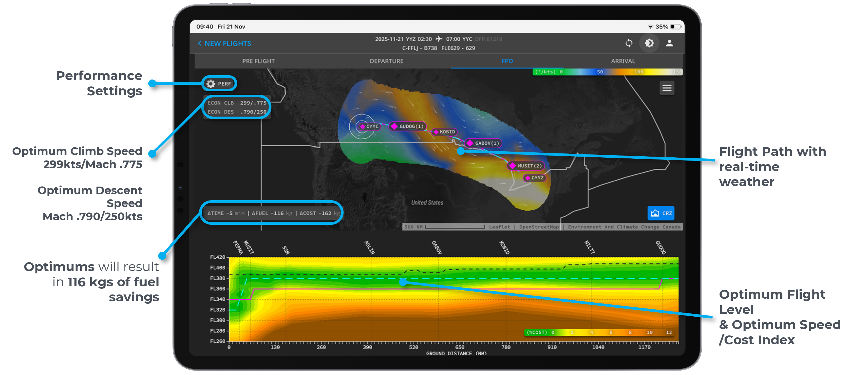The height and width of the screenshot is (375, 868).
Task: Click the PEPMA label on profile chart
Action: coord(238,247)
